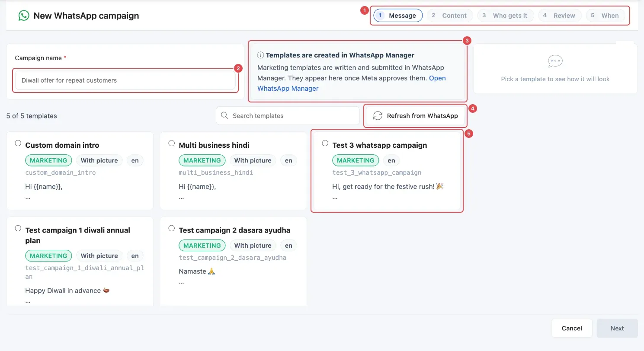Image resolution: width=644 pixels, height=351 pixels.
Task: Click the Test 3 whatsapp campaign title
Action: (x=380, y=145)
